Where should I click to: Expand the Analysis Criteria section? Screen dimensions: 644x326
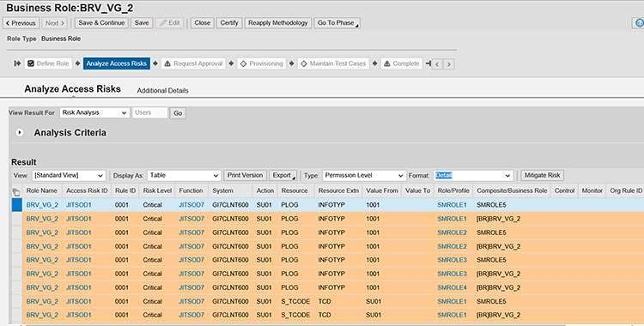click(x=19, y=133)
